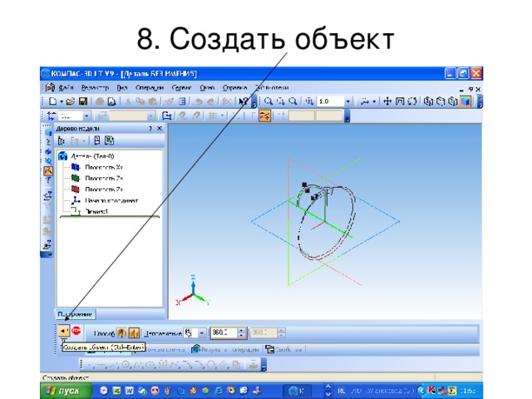This screenshot has width=532, height=399.
Task: Click the Zoom window magnifier icon
Action: [281, 101]
